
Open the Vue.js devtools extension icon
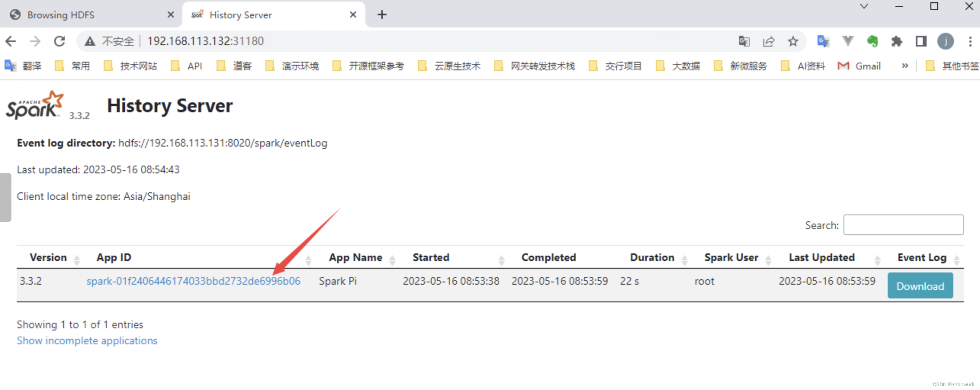pyautogui.click(x=847, y=41)
